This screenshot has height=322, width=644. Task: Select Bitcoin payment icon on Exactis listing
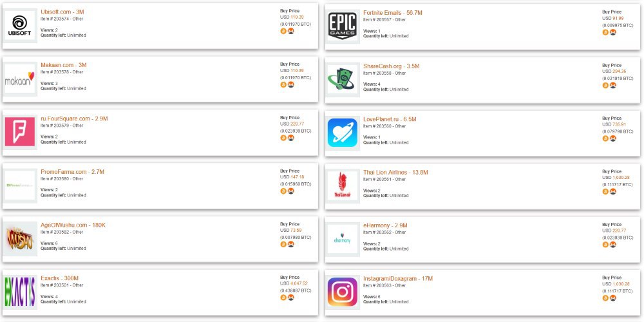click(283, 298)
